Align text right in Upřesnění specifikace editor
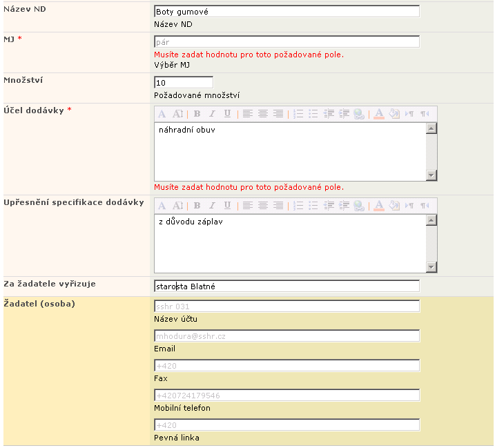Screen dimensions: 495x448 tap(278, 206)
